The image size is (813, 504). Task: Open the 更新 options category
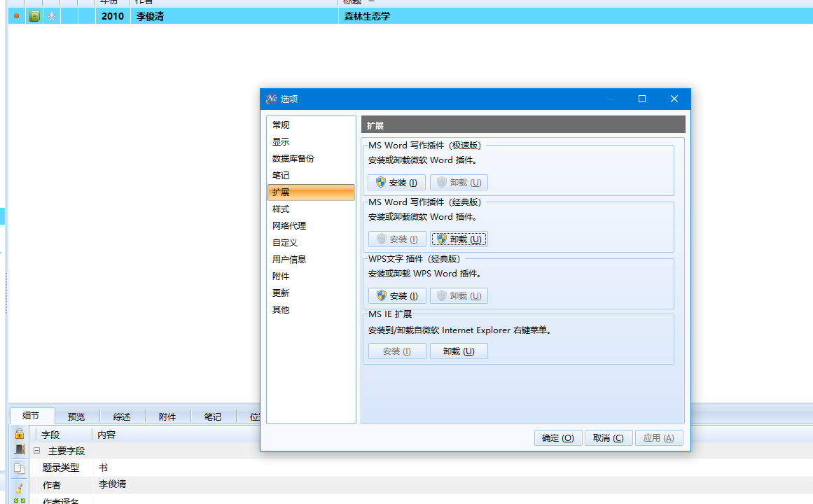point(311,293)
